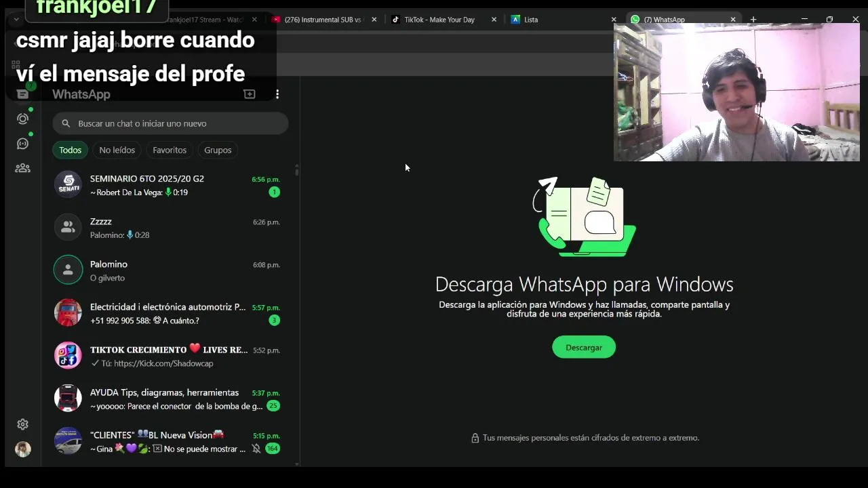The height and width of the screenshot is (488, 868).
Task: Click the chat list scrollbar
Action: [296, 171]
